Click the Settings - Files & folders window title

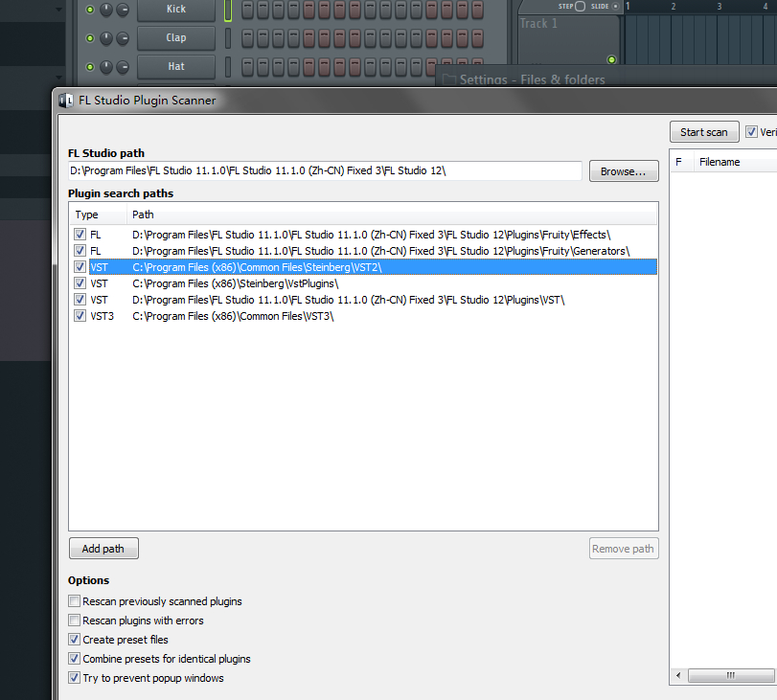(532, 79)
